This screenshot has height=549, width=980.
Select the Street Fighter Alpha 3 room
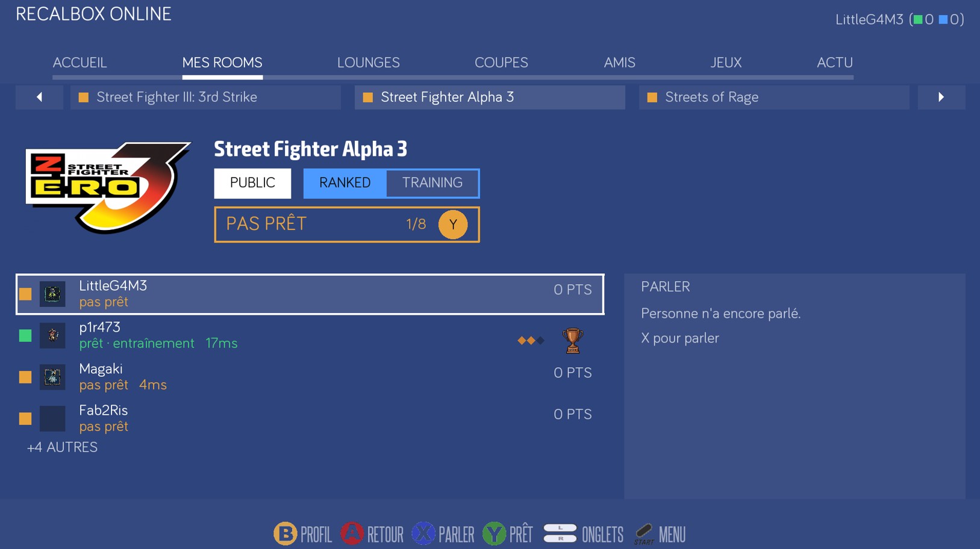[x=490, y=97]
